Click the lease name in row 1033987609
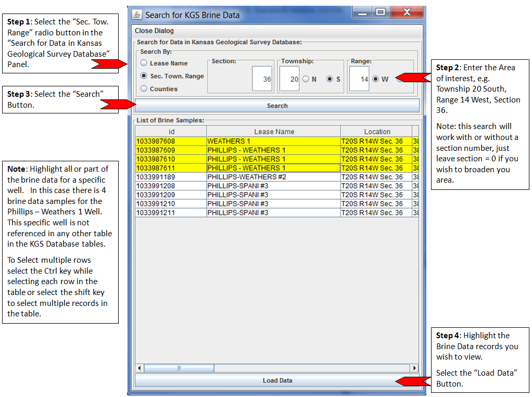The width and height of the screenshot is (532, 397). [x=273, y=150]
